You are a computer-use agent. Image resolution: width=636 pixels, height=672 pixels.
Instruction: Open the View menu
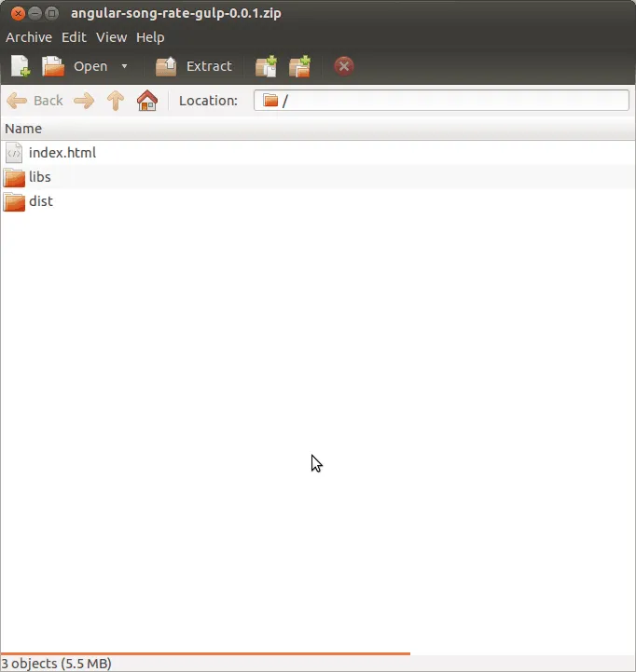click(111, 37)
